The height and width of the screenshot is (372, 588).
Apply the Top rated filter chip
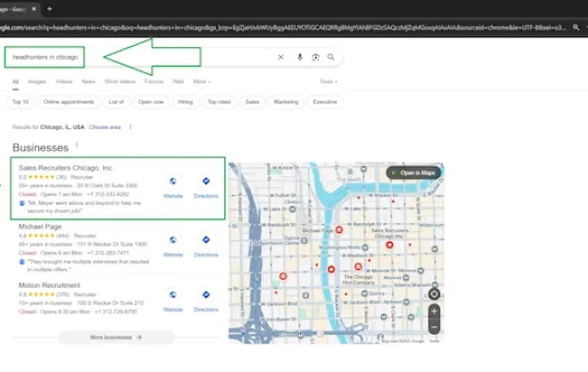coord(219,102)
